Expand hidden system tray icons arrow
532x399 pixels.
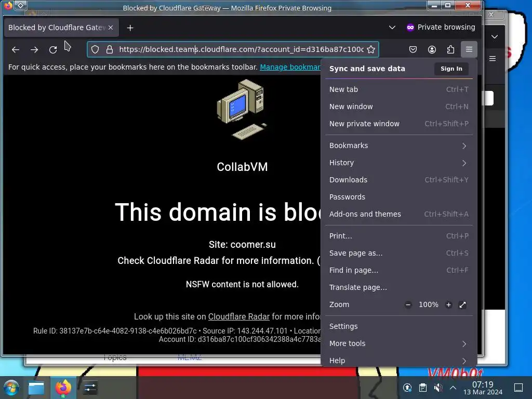[x=453, y=388]
